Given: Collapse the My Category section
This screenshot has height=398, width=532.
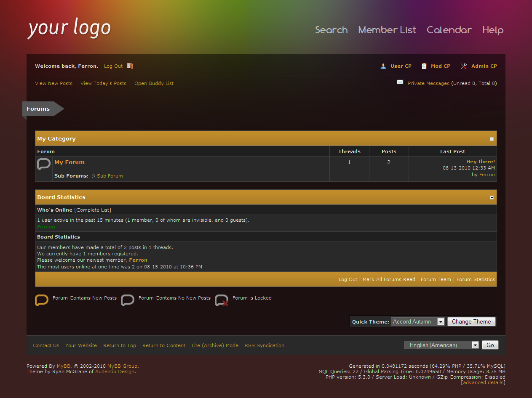Looking at the screenshot, I should 492,139.
